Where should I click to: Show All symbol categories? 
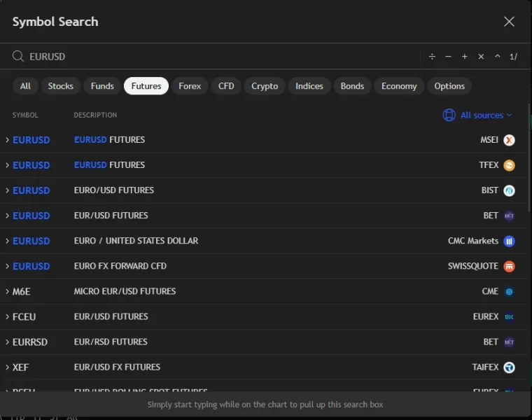point(25,86)
